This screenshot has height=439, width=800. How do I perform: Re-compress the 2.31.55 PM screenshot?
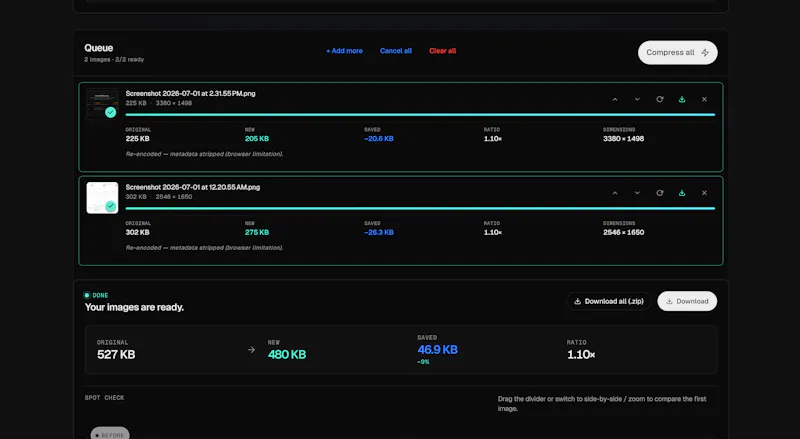(x=660, y=100)
